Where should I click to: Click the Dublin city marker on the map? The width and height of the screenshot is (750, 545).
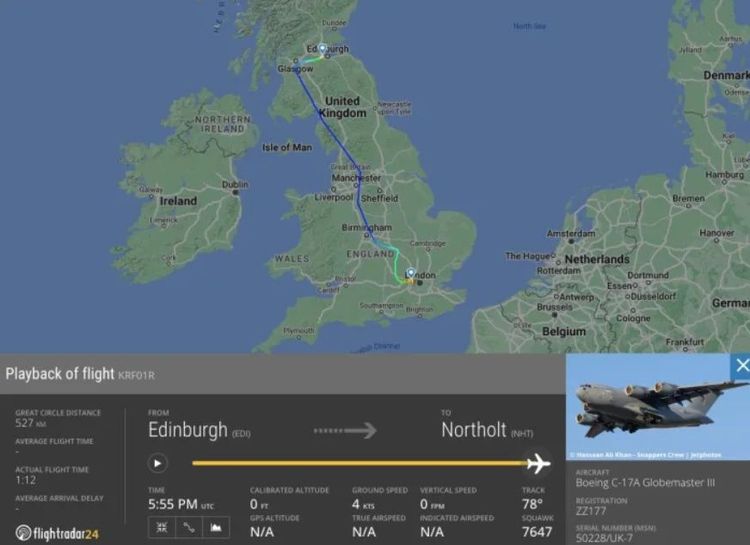[235, 192]
